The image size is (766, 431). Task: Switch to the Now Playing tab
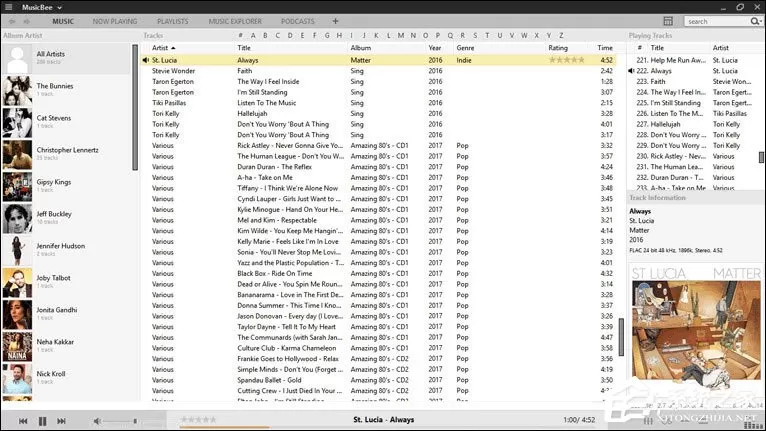pyautogui.click(x=115, y=21)
